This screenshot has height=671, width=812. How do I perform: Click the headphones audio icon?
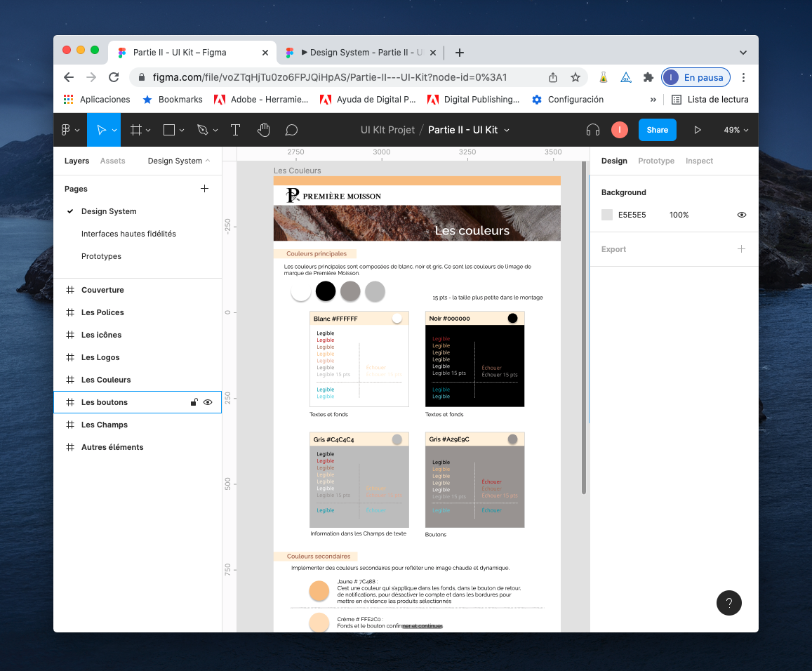(593, 130)
